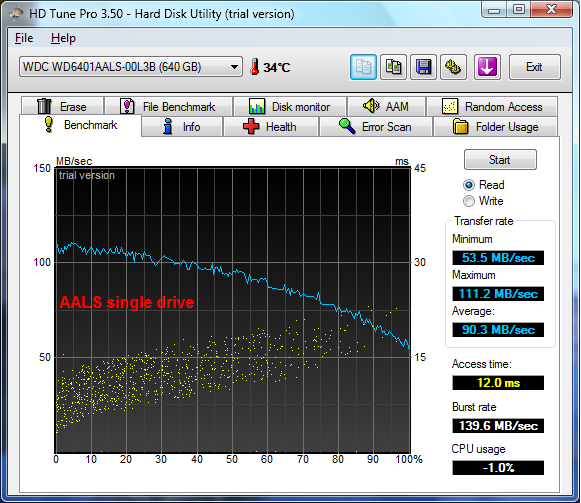Switch to the Folder Usage tab
Viewport: 581px width, 503px height.
tap(495, 127)
